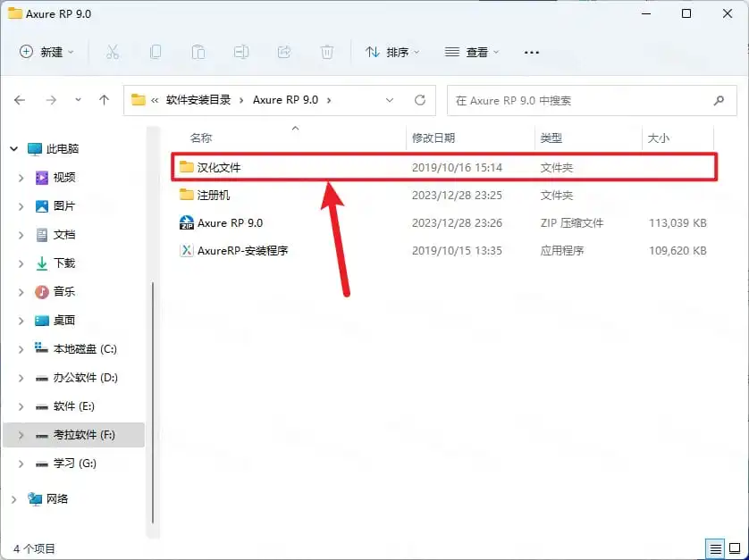This screenshot has width=749, height=560.
Task: Select 办公软件 (D:) drive
Action: (86, 378)
